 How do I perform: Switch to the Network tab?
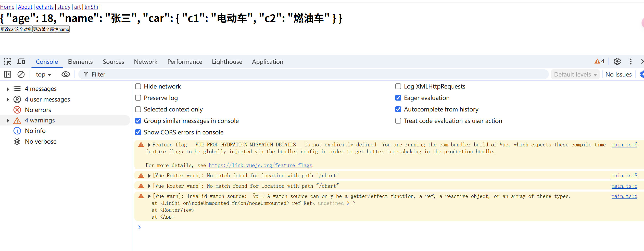[146, 62]
